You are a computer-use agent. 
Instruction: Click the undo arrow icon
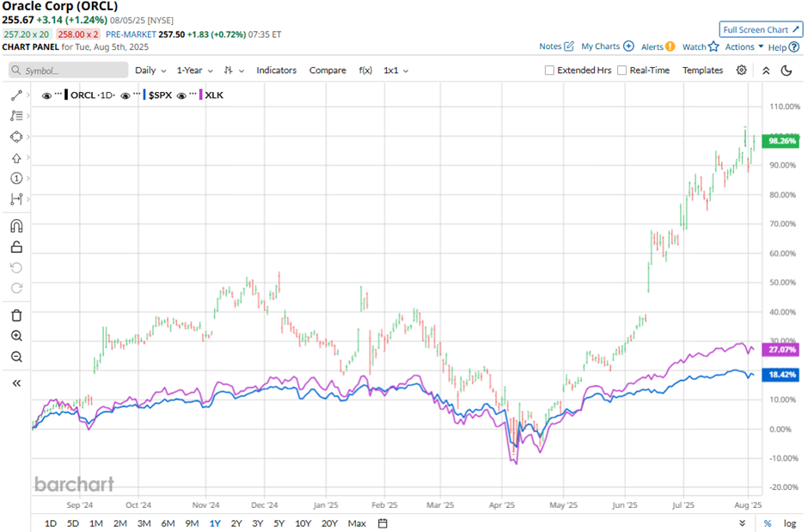(16, 268)
